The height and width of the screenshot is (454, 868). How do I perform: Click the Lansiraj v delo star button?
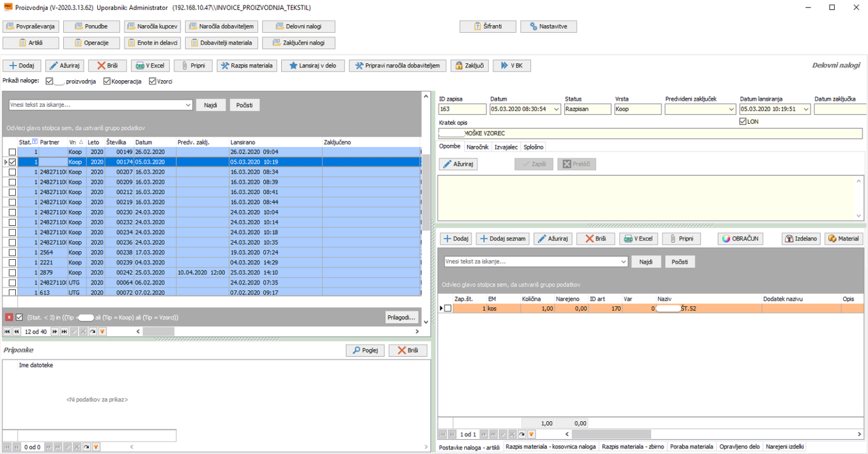[x=314, y=66]
